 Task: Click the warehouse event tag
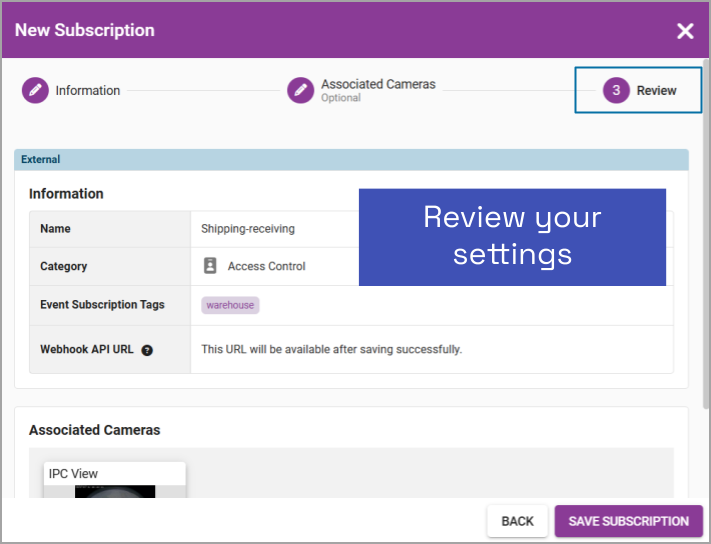pos(230,305)
